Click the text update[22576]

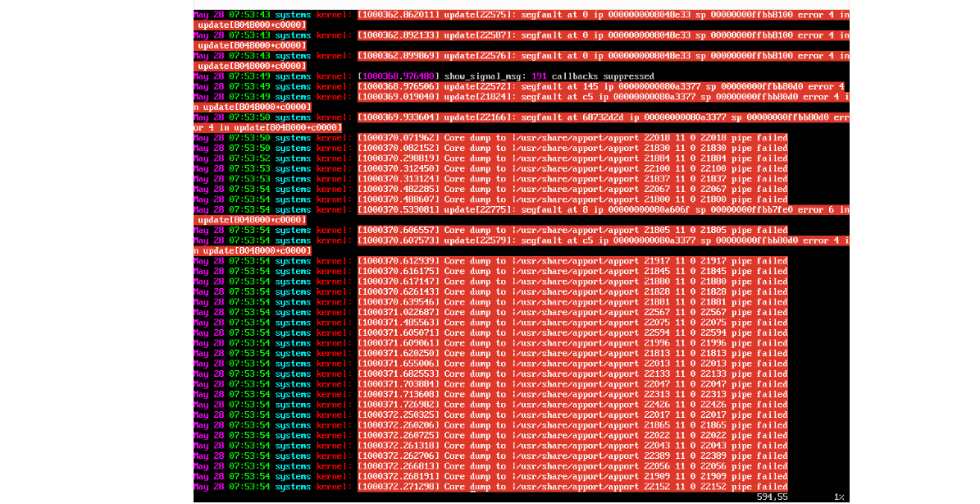coord(480,57)
